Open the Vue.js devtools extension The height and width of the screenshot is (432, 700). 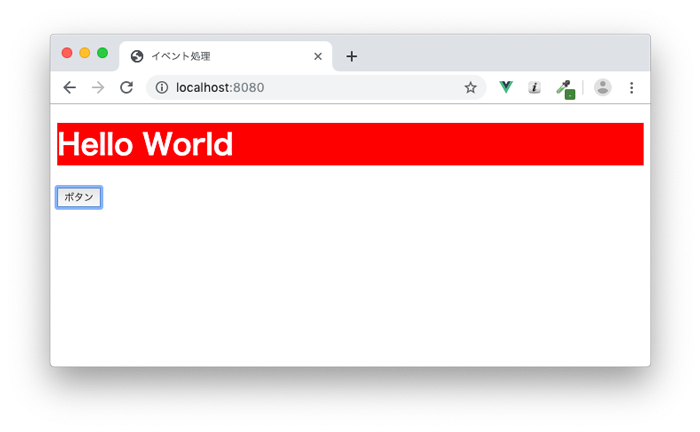[506, 87]
